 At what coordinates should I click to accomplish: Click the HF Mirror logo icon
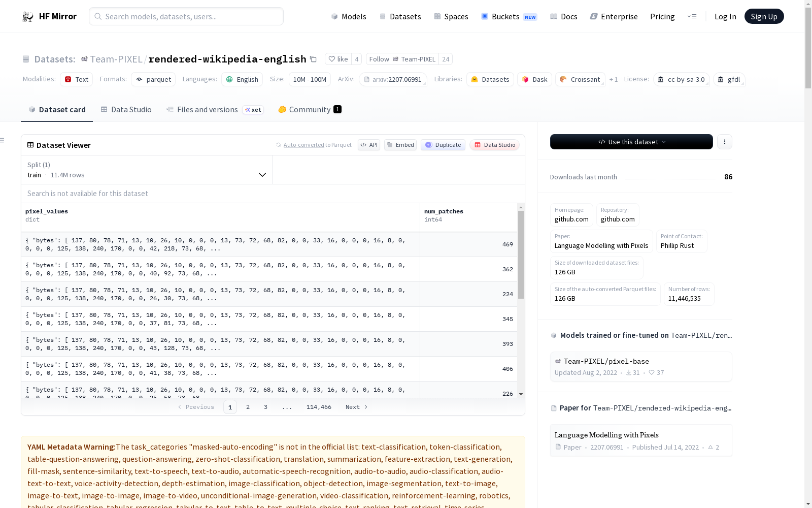point(28,17)
